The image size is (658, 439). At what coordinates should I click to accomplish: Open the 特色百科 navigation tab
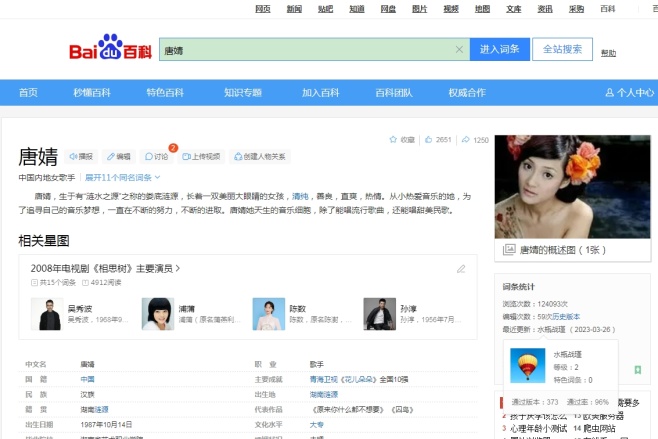[x=165, y=92]
